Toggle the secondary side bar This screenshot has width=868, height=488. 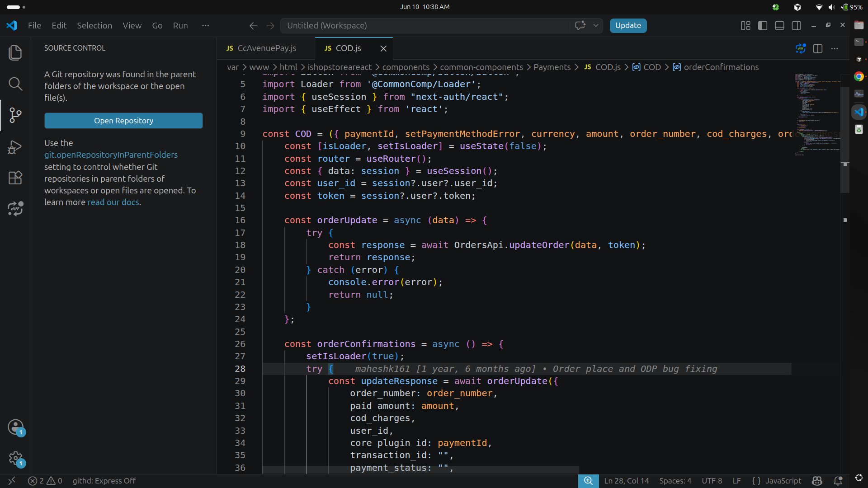pos(797,26)
